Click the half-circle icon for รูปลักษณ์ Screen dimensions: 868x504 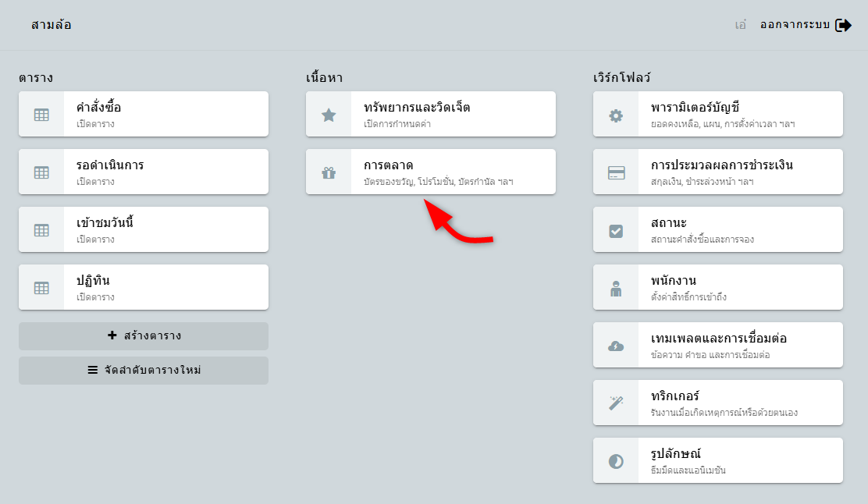click(616, 461)
